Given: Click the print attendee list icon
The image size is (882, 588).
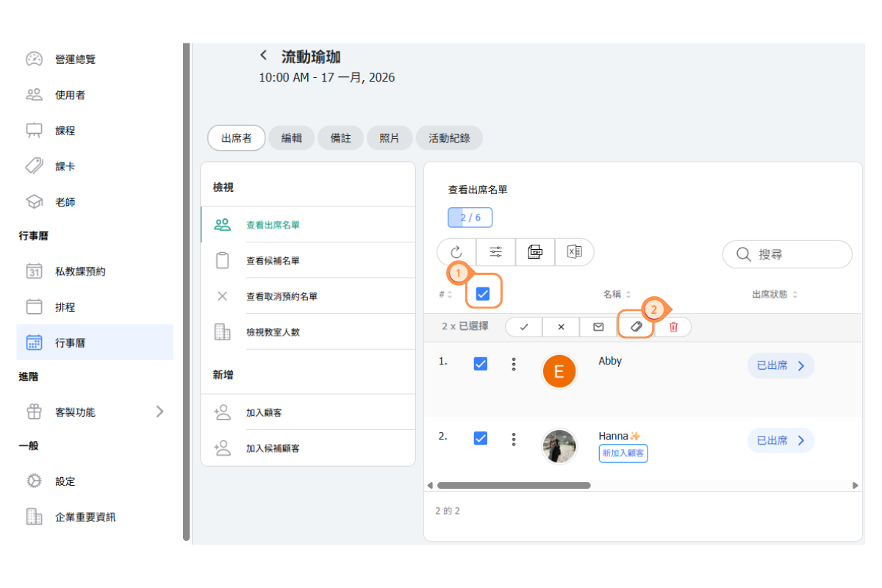Looking at the screenshot, I should coord(535,252).
